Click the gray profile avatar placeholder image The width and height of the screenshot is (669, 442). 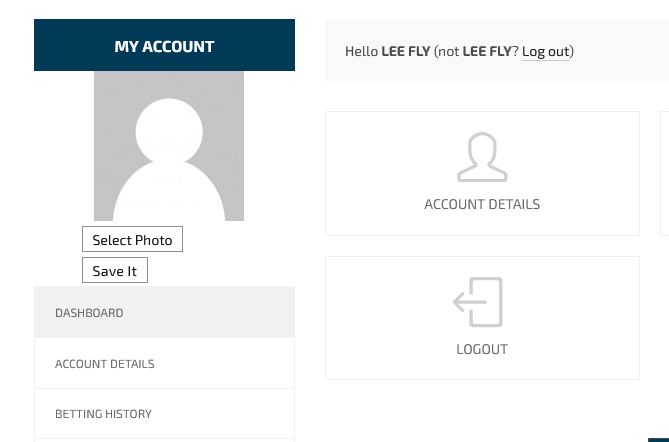tap(169, 146)
